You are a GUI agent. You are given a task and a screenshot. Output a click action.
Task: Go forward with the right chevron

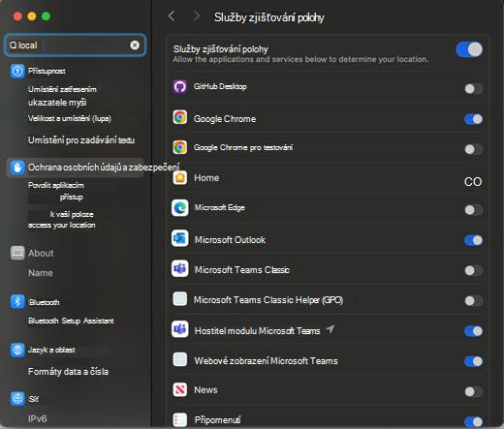[x=197, y=15]
